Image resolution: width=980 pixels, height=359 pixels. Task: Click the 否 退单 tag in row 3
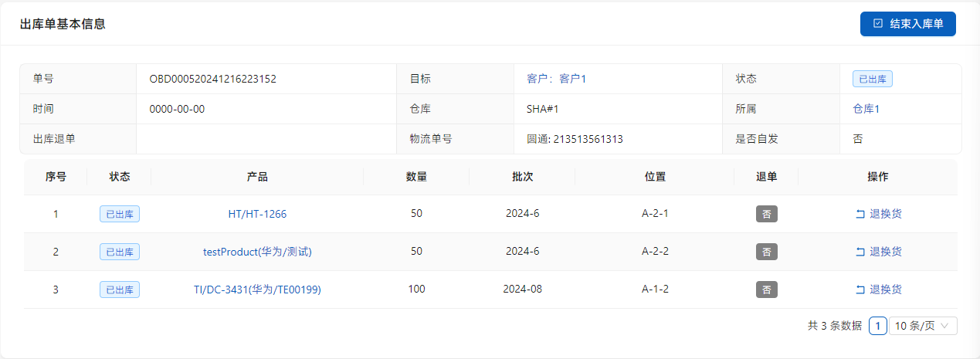tap(766, 290)
